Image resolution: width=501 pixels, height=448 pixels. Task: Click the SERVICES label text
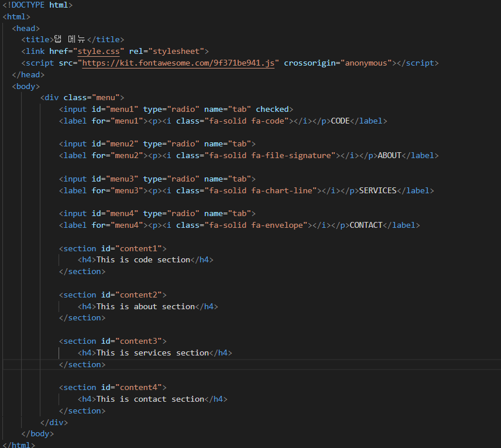point(378,190)
